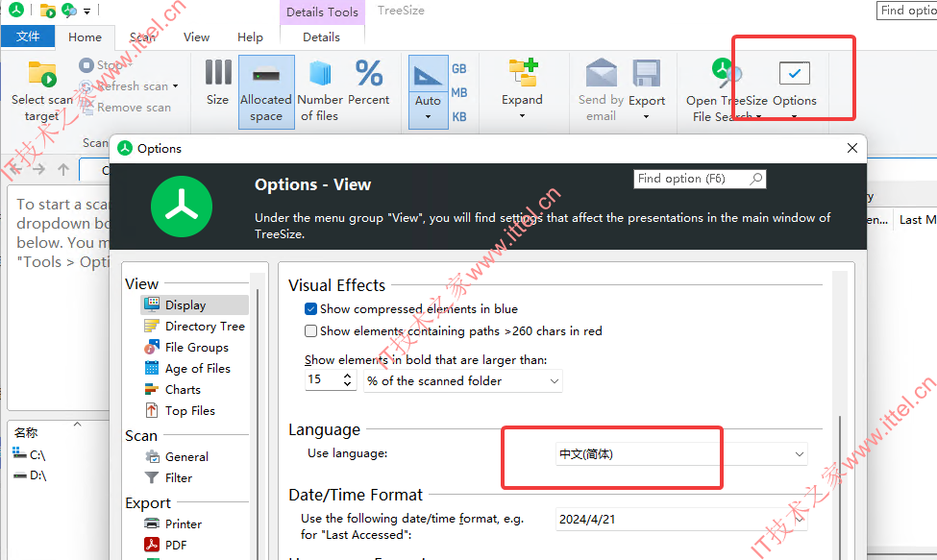Click the search magnifier in Find option

(x=756, y=179)
